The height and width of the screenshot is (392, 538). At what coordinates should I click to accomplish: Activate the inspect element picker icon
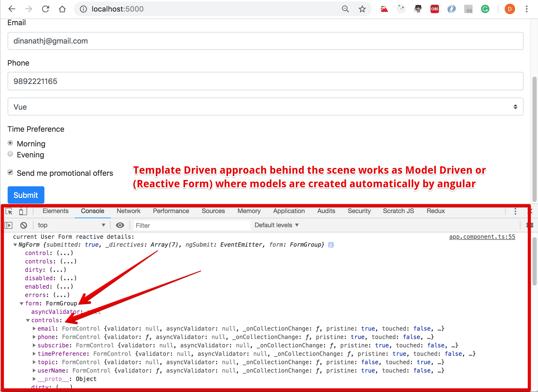tap(9, 211)
